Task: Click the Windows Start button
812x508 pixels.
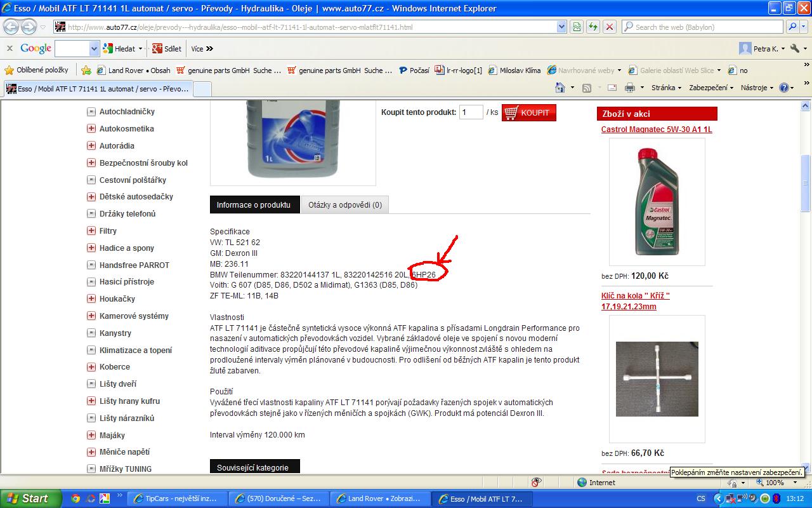Action: click(x=30, y=498)
